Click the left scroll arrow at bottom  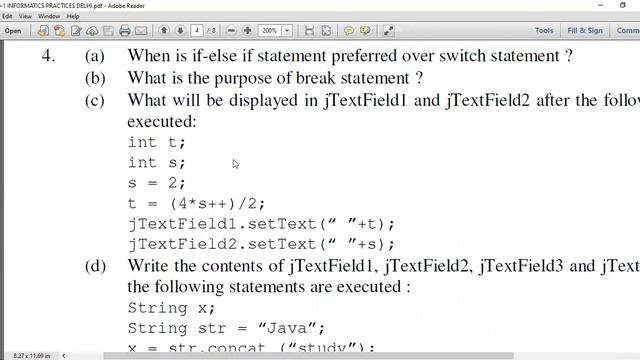64,356
